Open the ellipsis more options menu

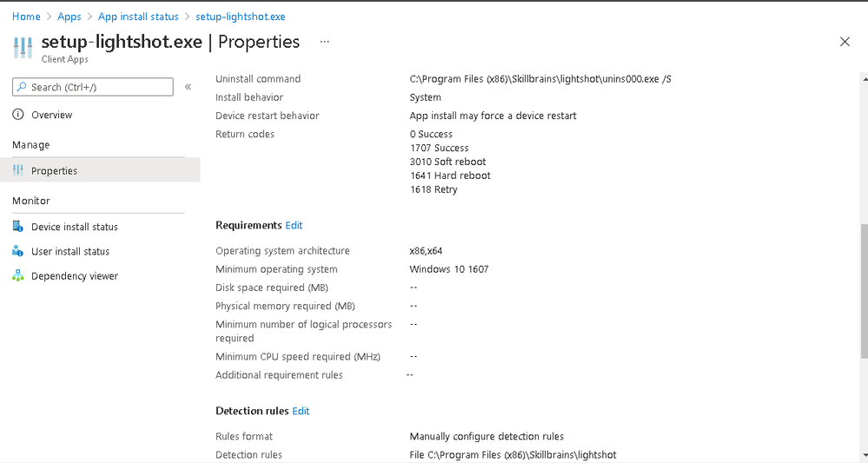tap(325, 42)
